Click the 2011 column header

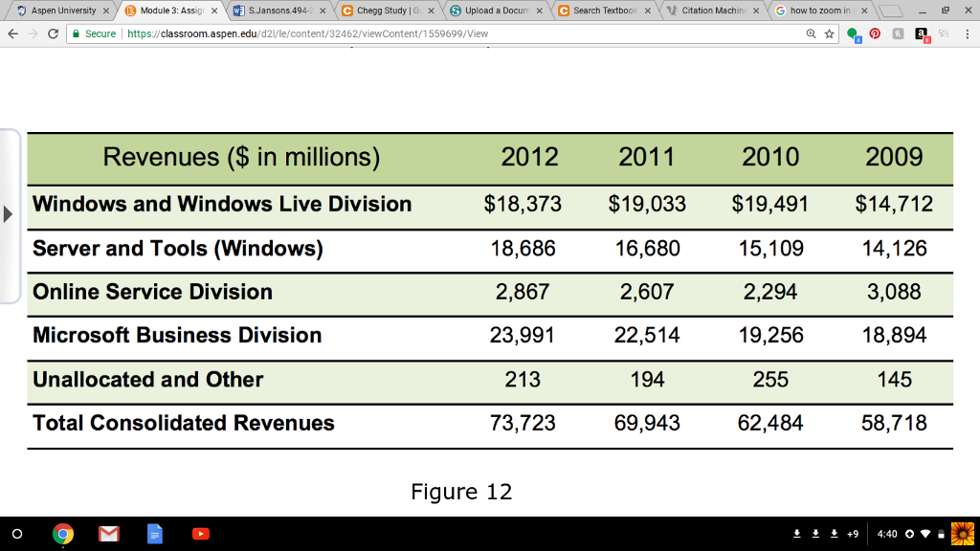[647, 157]
